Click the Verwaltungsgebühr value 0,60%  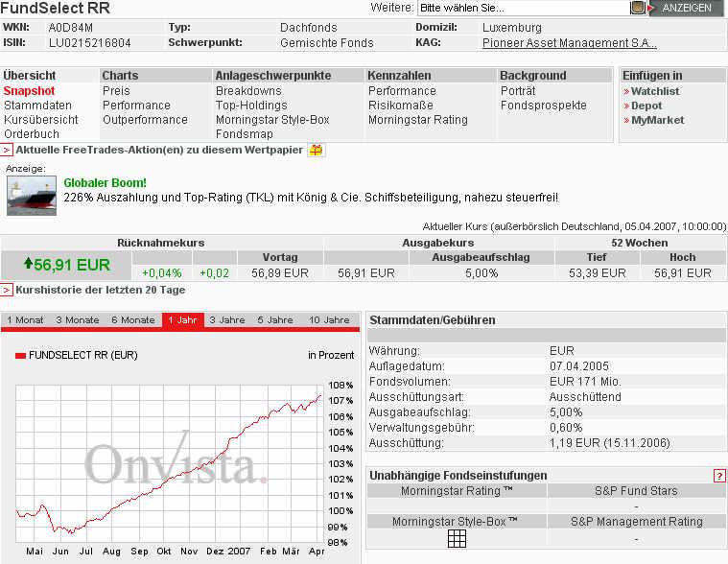coord(566,428)
